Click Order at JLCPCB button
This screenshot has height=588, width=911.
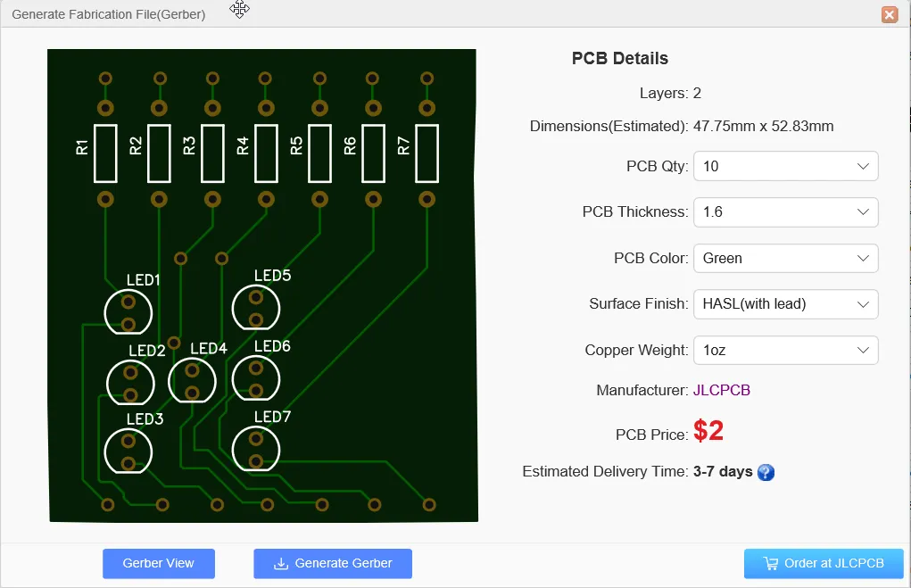coord(824,564)
